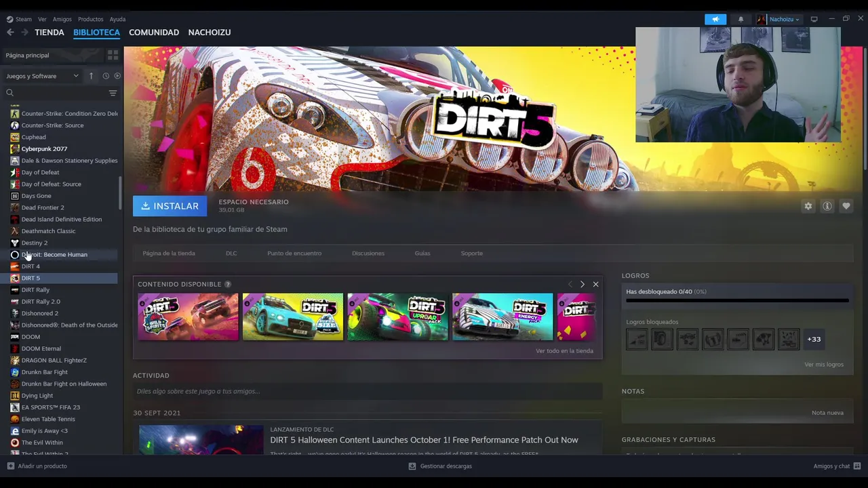The width and height of the screenshot is (868, 488).
Task: Show ready to play filter
Action: pyautogui.click(x=117, y=76)
